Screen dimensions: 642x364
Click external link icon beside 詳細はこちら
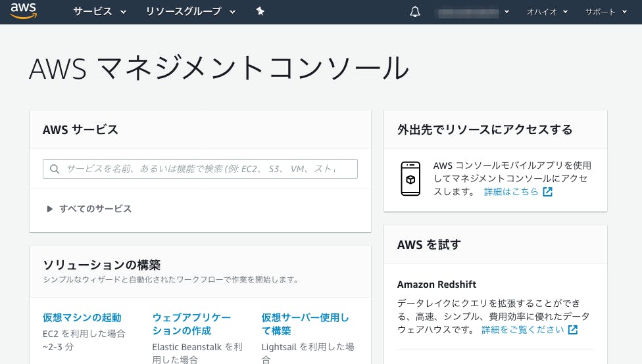coord(547,192)
